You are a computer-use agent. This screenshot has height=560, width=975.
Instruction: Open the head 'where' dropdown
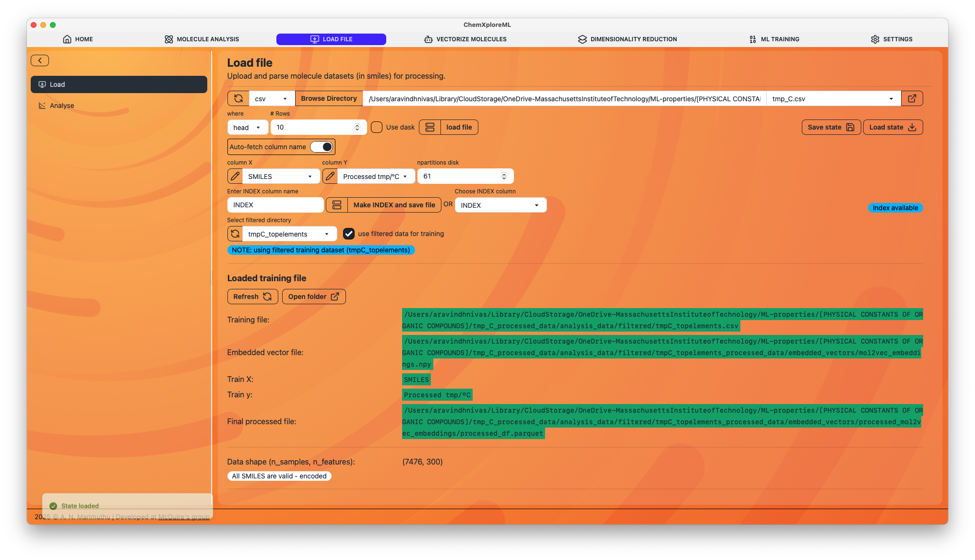point(247,127)
